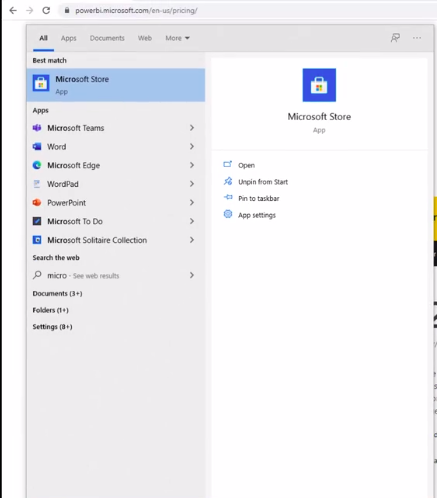This screenshot has height=498, width=437.
Task: Choose Open for Microsoft Store
Action: tap(246, 165)
